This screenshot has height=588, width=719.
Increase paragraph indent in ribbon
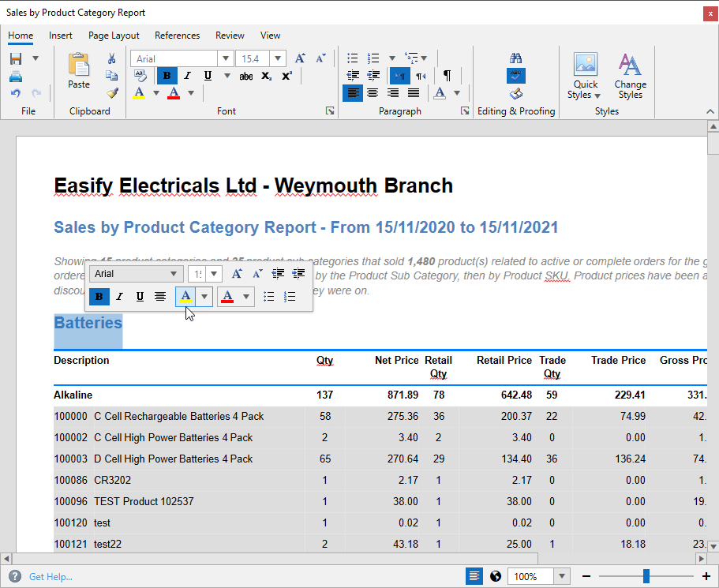[374, 75]
